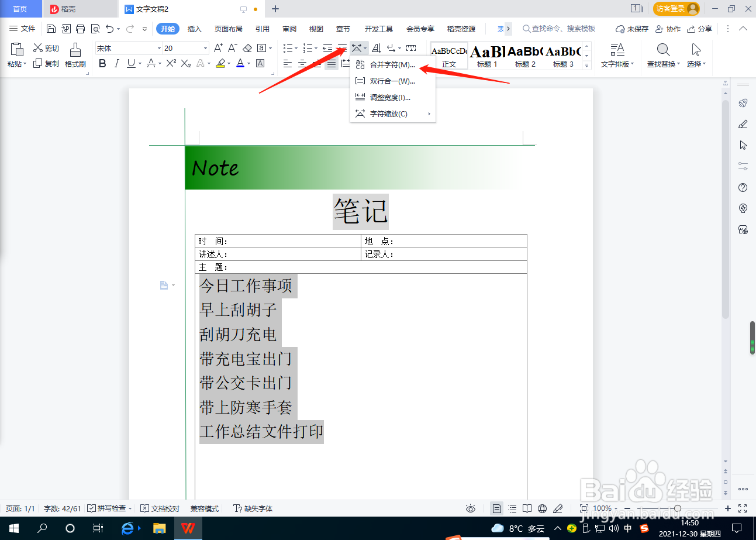This screenshot has height=540, width=756.
Task: Decrease font size with A- icon
Action: (x=232, y=48)
